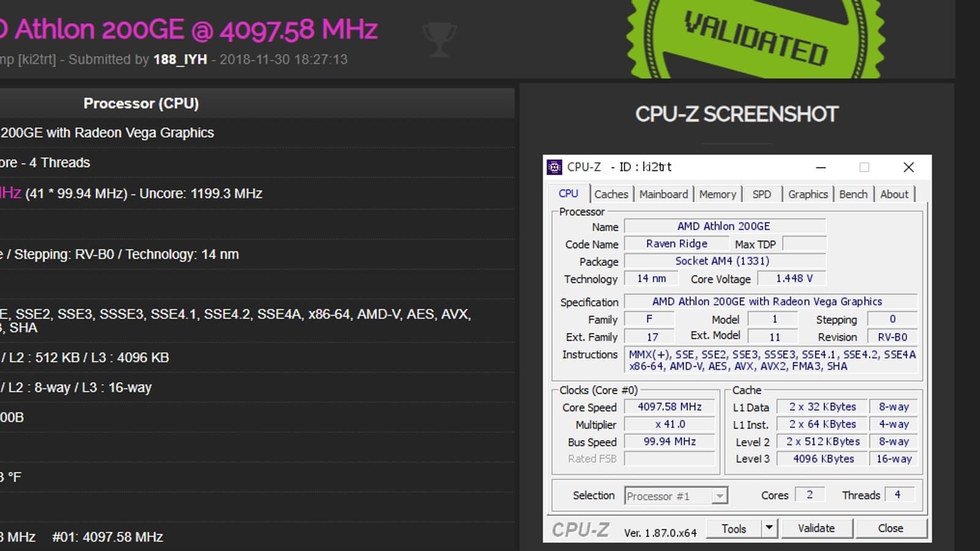Switch to the Mainboard tab
Viewport: 980px width, 551px height.
pos(663,193)
